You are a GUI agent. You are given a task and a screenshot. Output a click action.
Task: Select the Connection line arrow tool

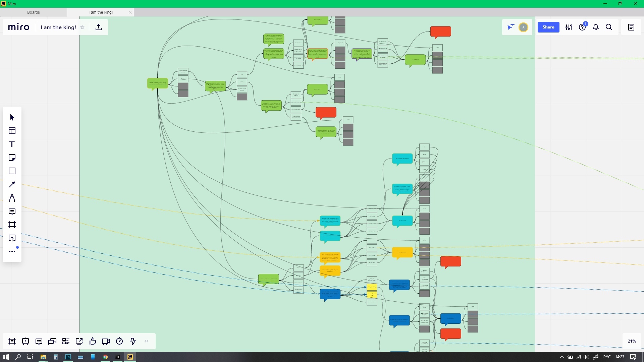(12, 184)
